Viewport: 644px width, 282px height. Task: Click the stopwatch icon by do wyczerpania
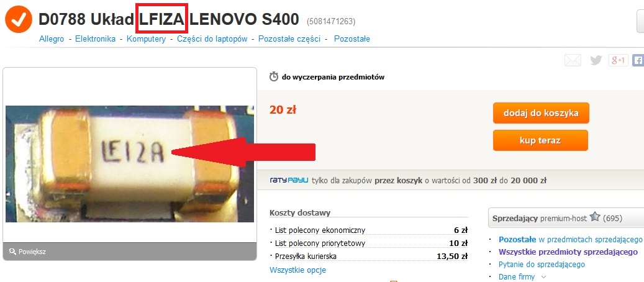coord(273,76)
